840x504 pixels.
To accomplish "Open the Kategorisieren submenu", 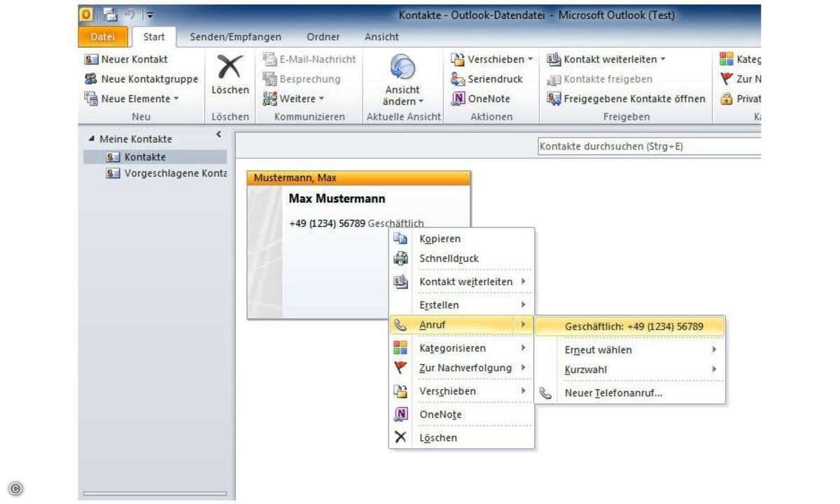I will point(461,348).
